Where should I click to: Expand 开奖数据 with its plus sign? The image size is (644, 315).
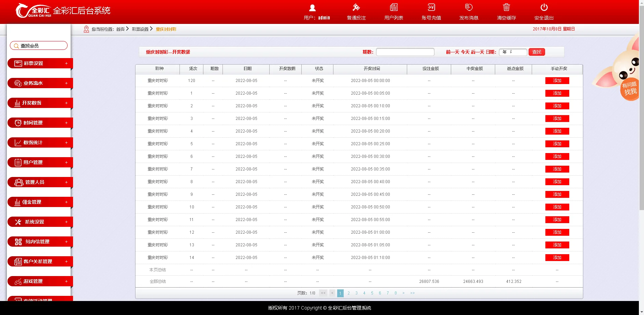tap(66, 103)
